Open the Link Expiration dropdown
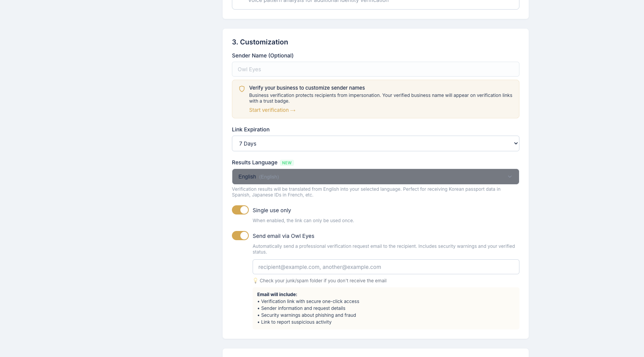Image resolution: width=644 pixels, height=357 pixels. [375, 144]
